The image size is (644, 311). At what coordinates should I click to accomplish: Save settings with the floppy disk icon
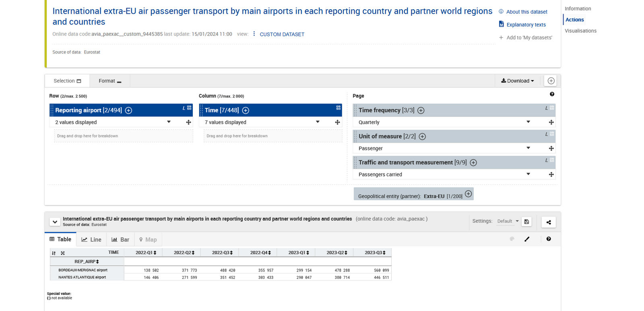[526, 222]
